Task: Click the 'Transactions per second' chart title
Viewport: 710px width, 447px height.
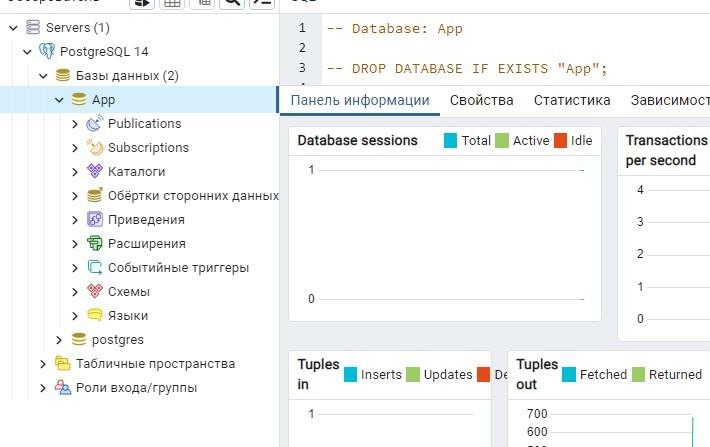Action: [x=667, y=150]
